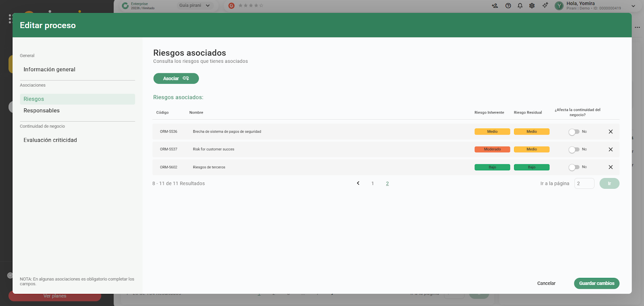Image resolution: width=644 pixels, height=306 pixels.
Task: Select Responsables in the sidebar
Action: tap(41, 111)
